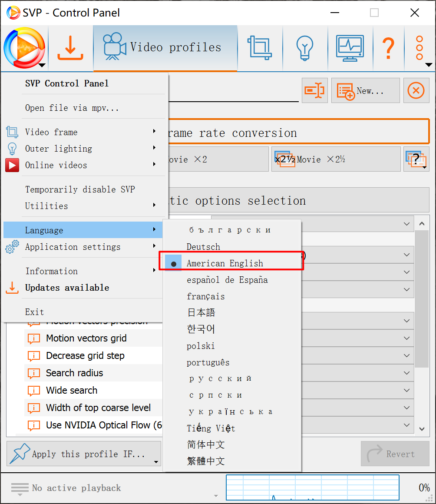Select русский language option

pos(232,378)
